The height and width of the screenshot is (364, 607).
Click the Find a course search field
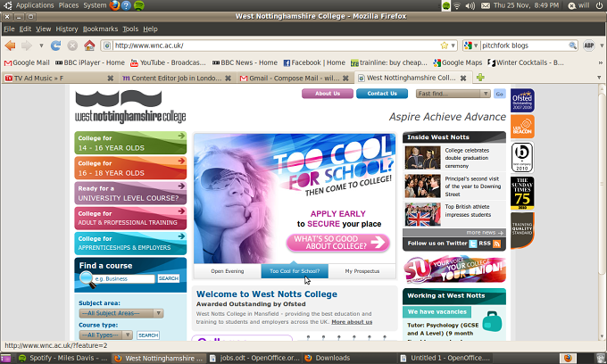[x=124, y=278]
